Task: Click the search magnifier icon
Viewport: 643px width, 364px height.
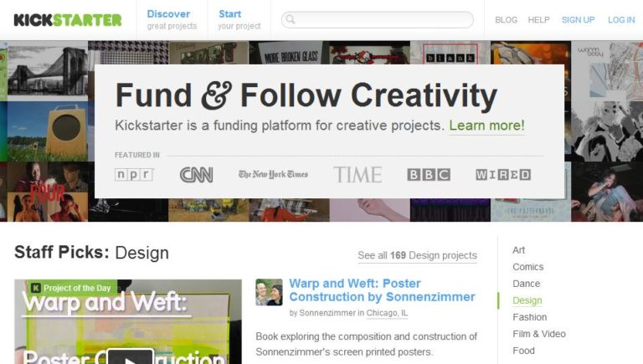Action: (289, 19)
